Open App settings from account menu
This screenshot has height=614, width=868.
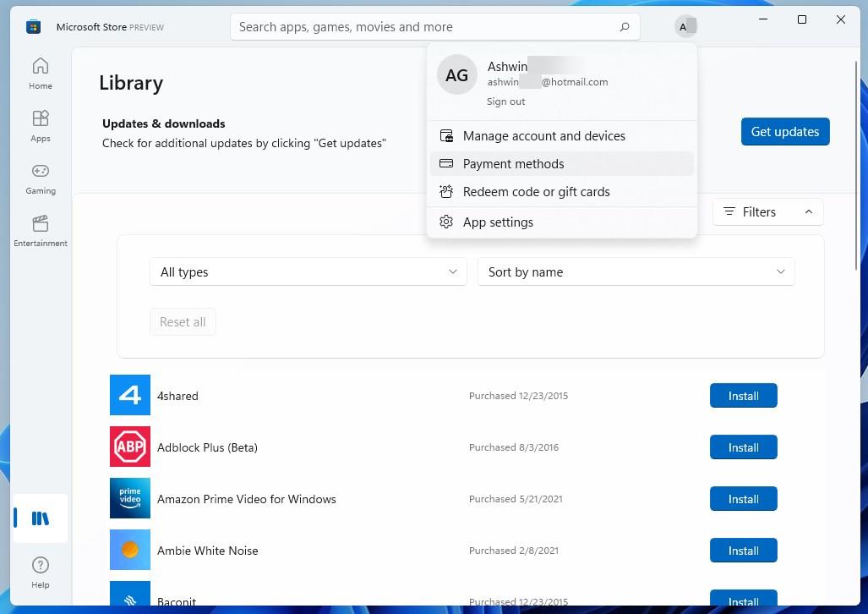pyautogui.click(x=562, y=222)
